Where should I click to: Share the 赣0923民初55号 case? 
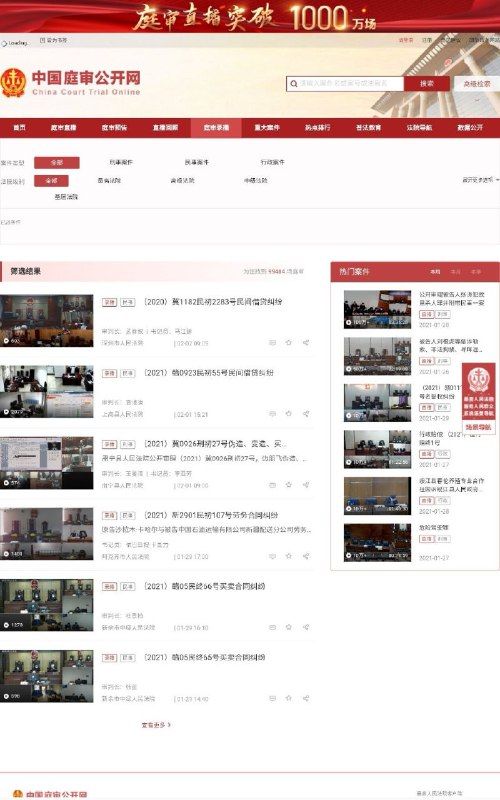point(306,413)
